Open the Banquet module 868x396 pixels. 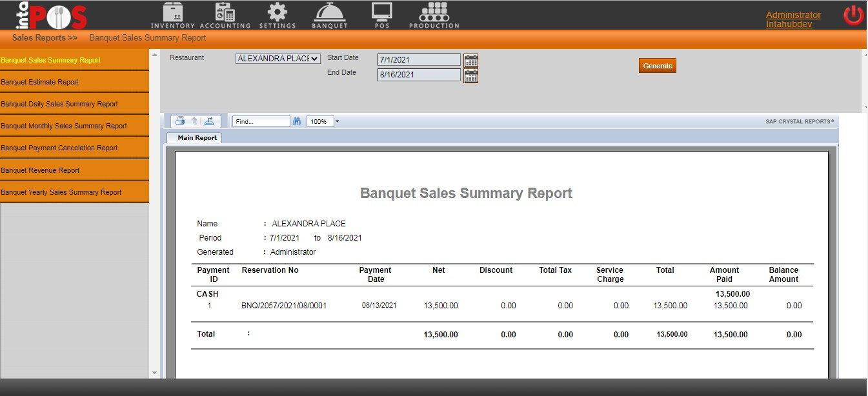pos(330,15)
